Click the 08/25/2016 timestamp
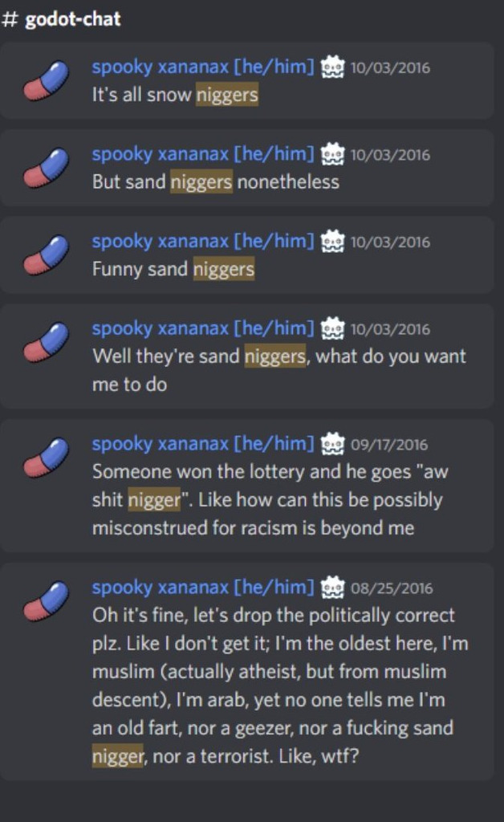Screen dimensions: 504x822 click(392, 588)
